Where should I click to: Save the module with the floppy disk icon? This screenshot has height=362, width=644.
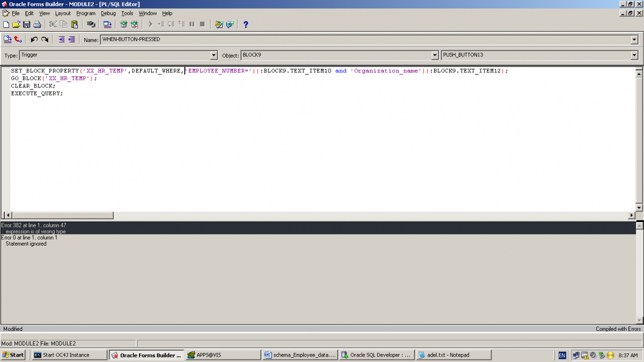click(x=26, y=24)
